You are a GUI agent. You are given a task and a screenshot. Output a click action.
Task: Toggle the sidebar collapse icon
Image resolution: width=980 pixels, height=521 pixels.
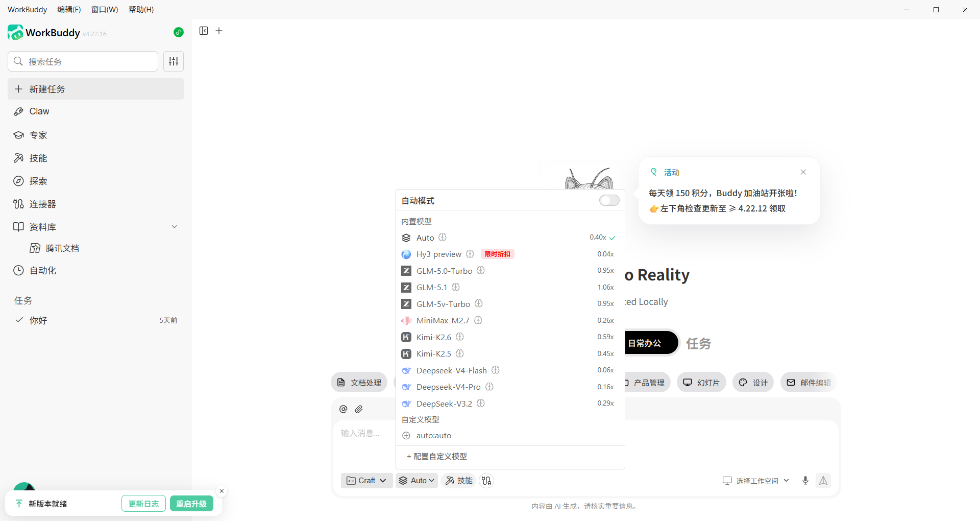204,31
